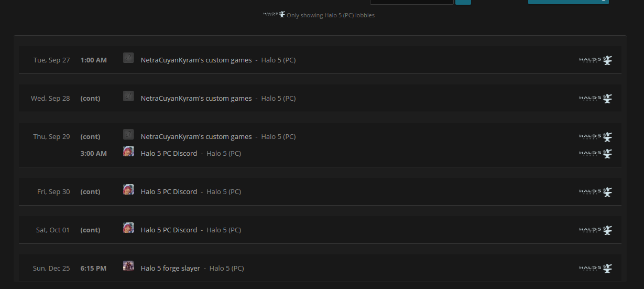Click the date 'Fri, Sep 30'
The height and width of the screenshot is (289, 644).
coord(53,192)
